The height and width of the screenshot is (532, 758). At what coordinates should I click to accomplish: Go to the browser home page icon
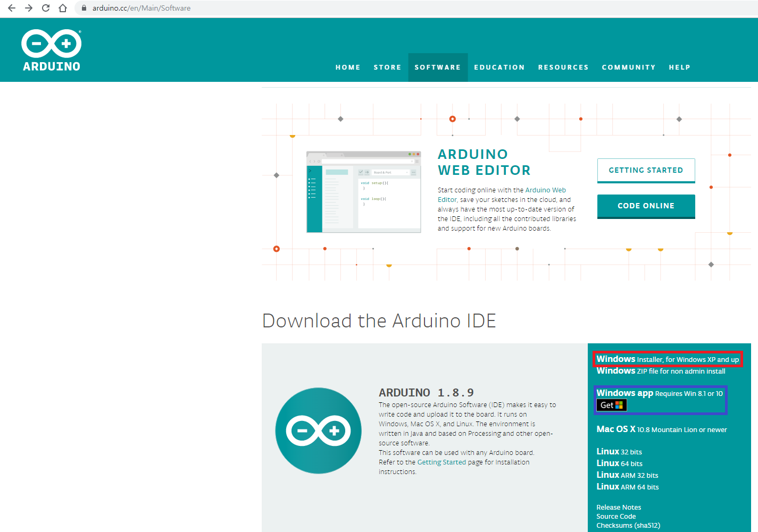coord(63,8)
